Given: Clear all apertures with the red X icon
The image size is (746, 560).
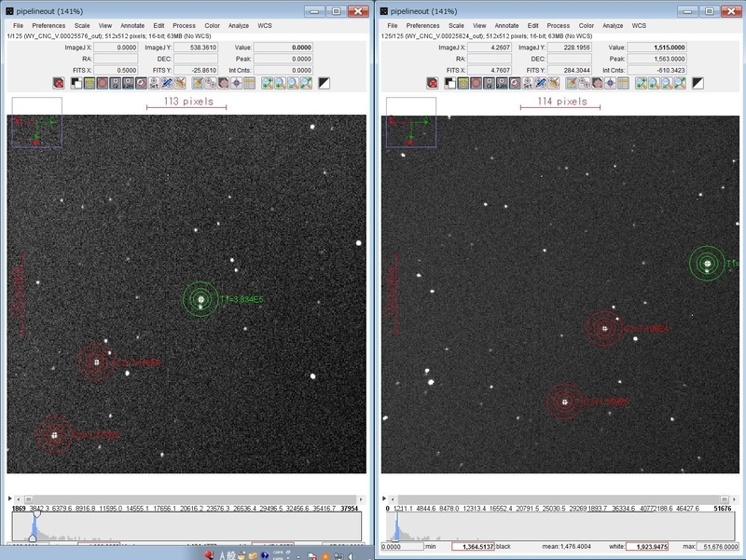Looking at the screenshot, I should tap(58, 83).
